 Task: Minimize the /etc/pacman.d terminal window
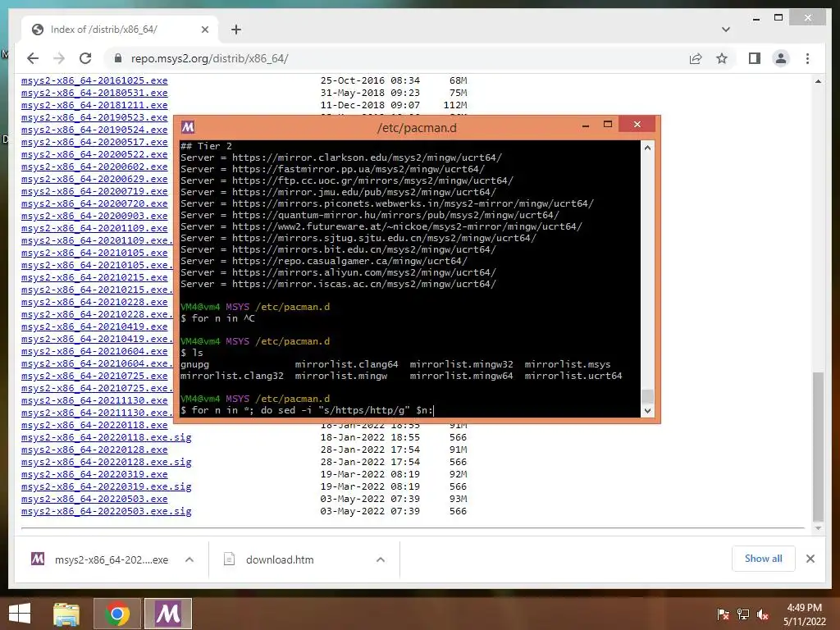coord(586,125)
